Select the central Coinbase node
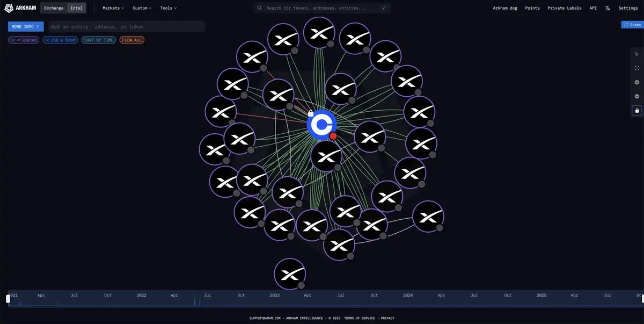Image resolution: width=644 pixels, height=324 pixels. point(321,125)
